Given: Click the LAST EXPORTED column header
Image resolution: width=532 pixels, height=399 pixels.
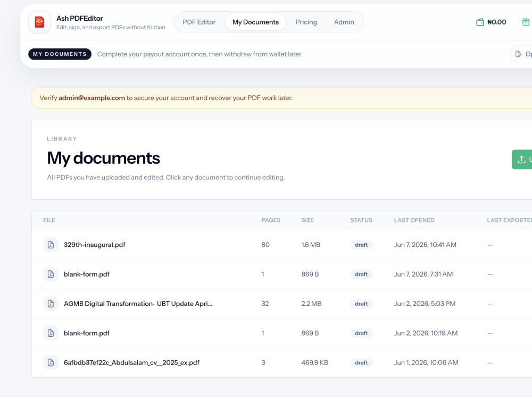Looking at the screenshot, I should tap(509, 220).
